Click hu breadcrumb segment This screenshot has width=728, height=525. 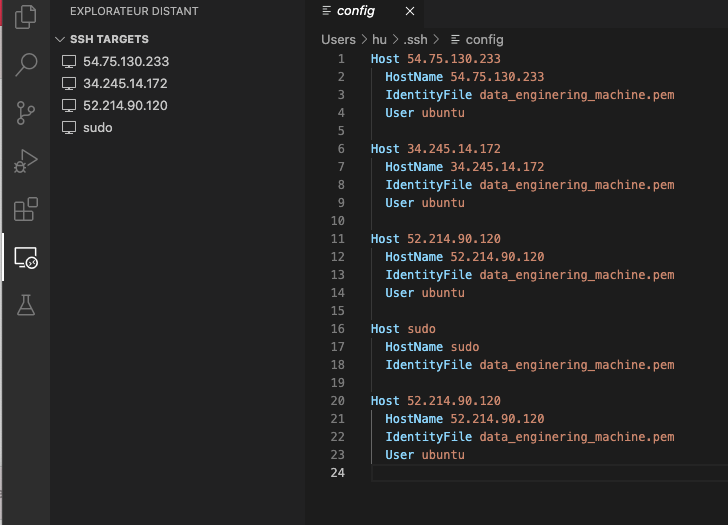pyautogui.click(x=379, y=40)
